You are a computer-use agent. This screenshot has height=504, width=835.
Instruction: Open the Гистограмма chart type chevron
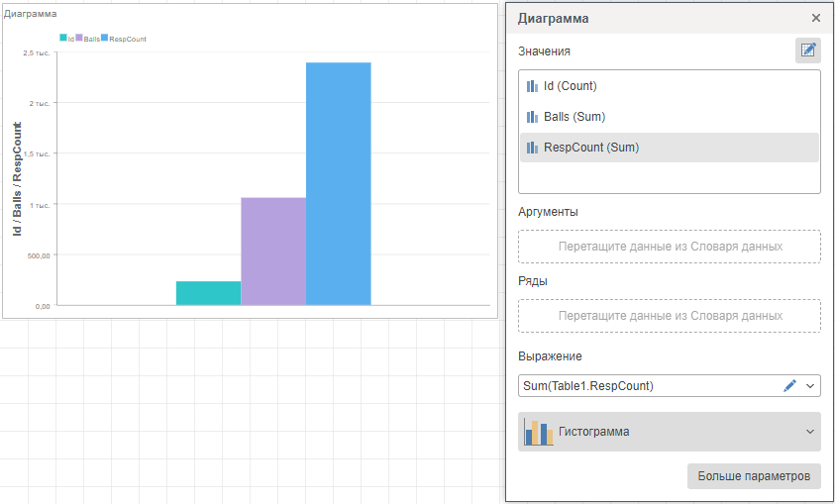810,432
